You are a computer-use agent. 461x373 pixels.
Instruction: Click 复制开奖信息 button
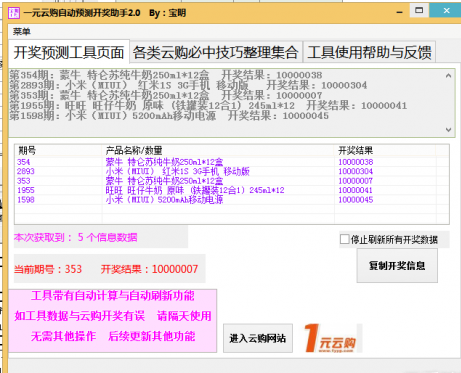(397, 266)
